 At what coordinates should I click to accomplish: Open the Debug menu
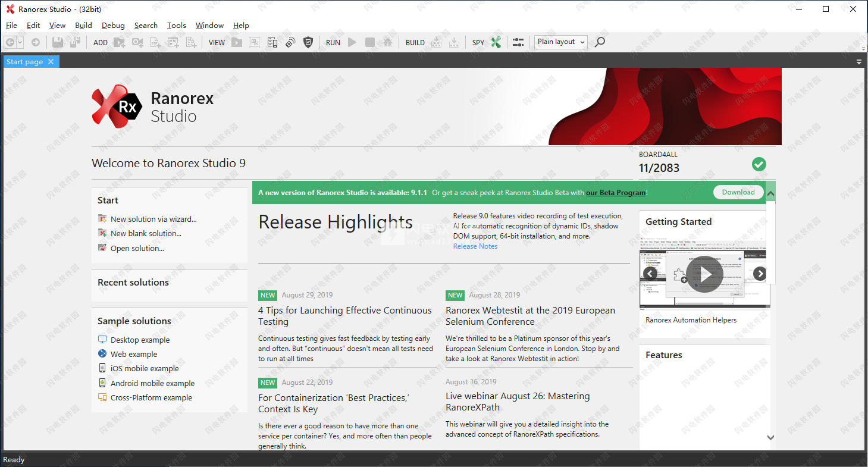(x=113, y=26)
